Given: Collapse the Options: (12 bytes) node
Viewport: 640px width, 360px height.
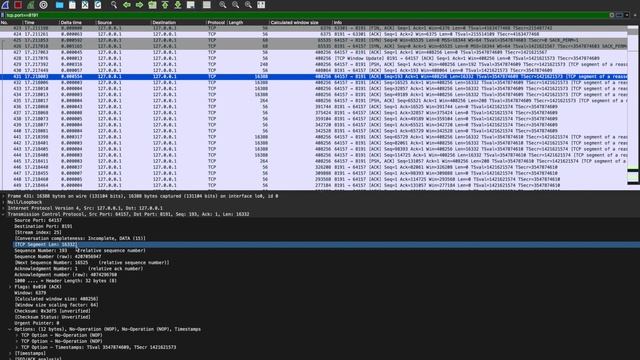Looking at the screenshot, I should point(10,329).
